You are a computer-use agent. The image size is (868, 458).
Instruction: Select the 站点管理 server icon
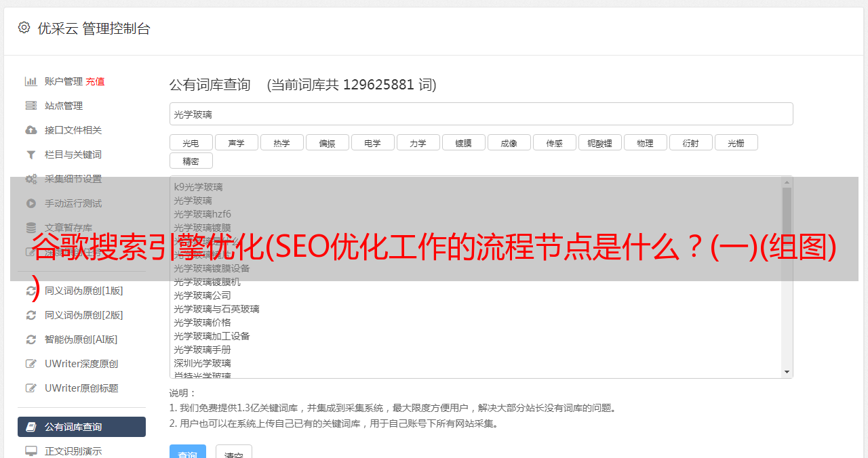[31, 106]
